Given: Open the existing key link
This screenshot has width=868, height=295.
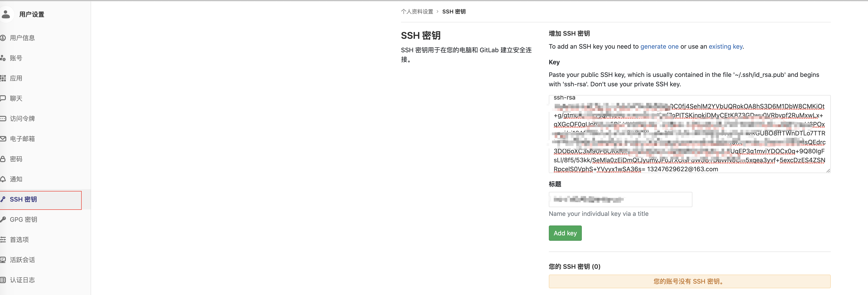Looking at the screenshot, I should pyautogui.click(x=725, y=46).
